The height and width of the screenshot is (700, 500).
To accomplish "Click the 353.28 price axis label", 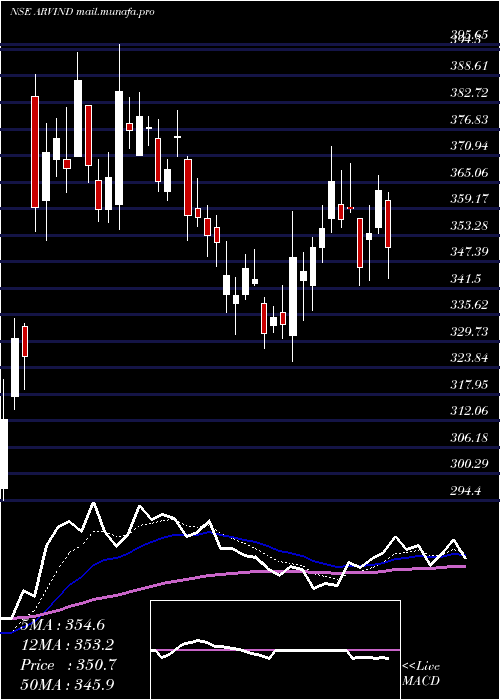I will [x=469, y=225].
